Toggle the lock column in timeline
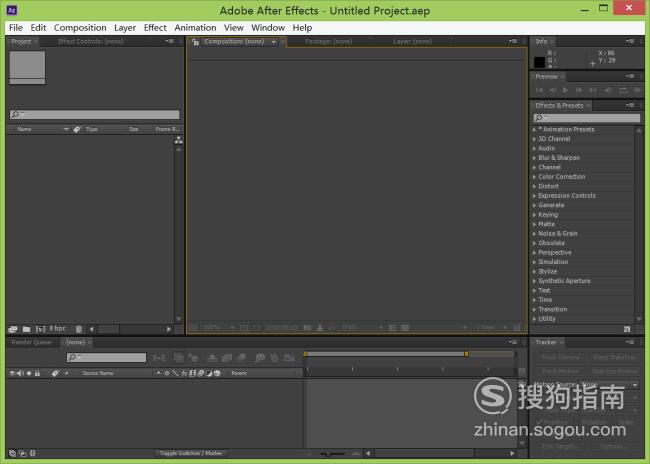The height and width of the screenshot is (464, 650). tap(37, 373)
